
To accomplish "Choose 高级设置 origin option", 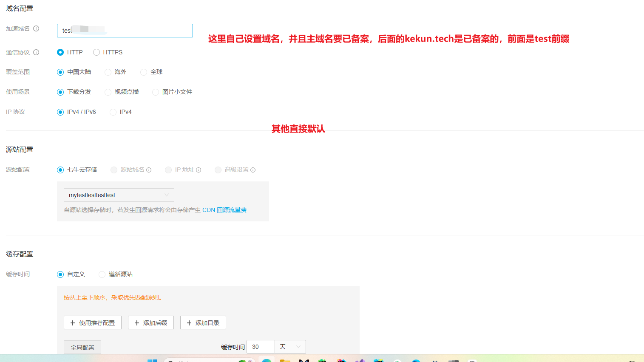I will 218,170.
